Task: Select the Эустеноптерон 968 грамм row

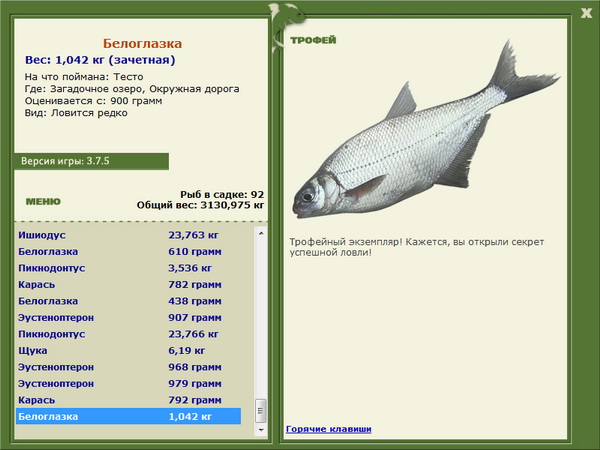Action: tap(129, 367)
